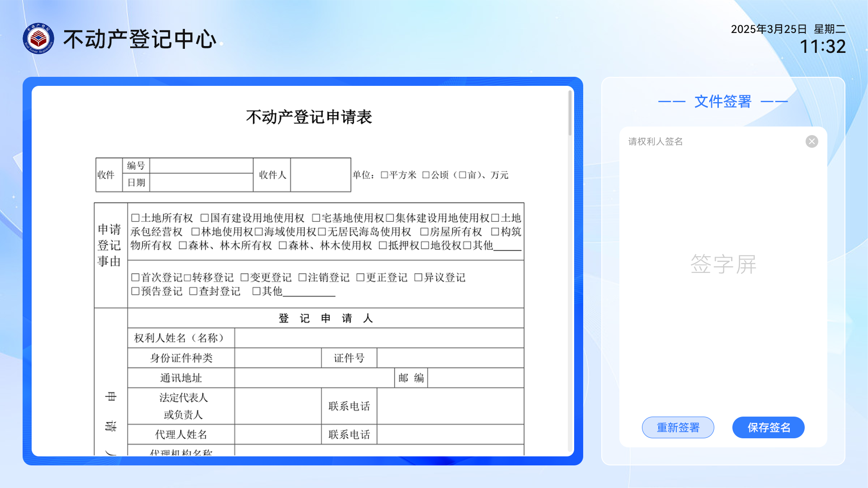Image resolution: width=868 pixels, height=488 pixels.
Task: Tick the 异议登记 checkbox
Action: point(418,277)
